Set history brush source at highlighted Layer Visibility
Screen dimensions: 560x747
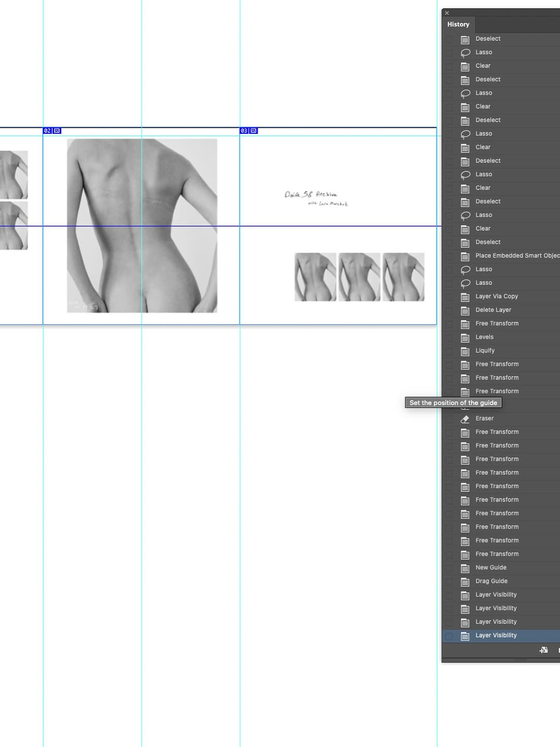point(449,635)
